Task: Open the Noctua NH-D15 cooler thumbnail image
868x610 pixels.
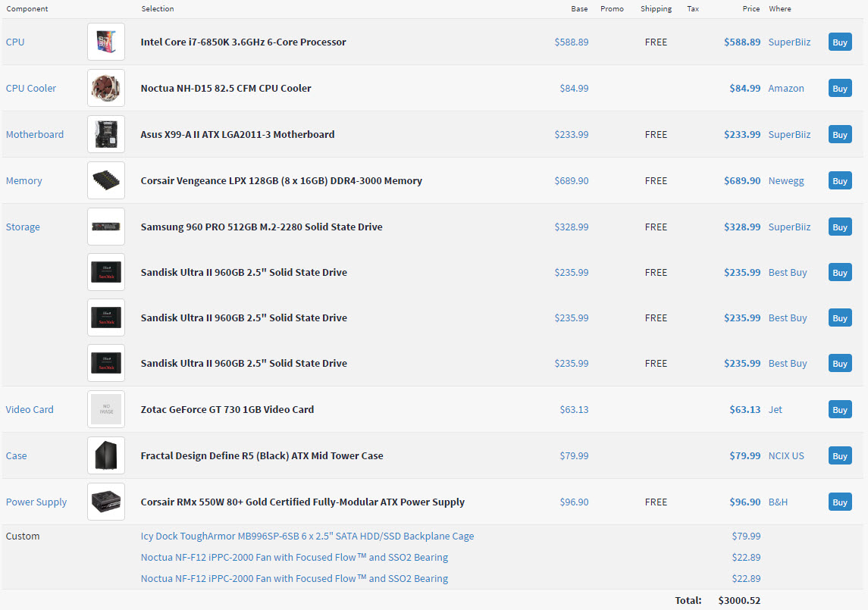Action: (x=106, y=89)
